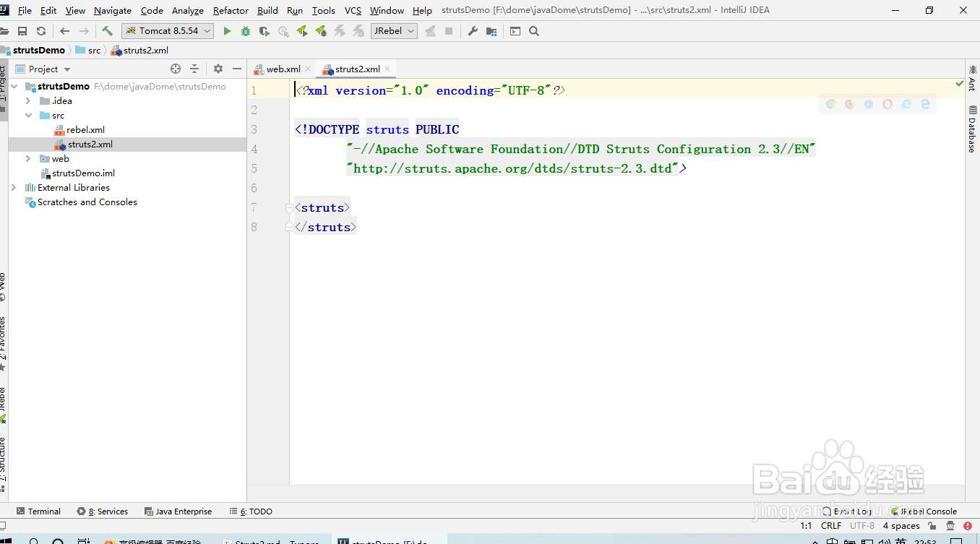Open Project panel gear options
980x544 pixels.
click(218, 69)
